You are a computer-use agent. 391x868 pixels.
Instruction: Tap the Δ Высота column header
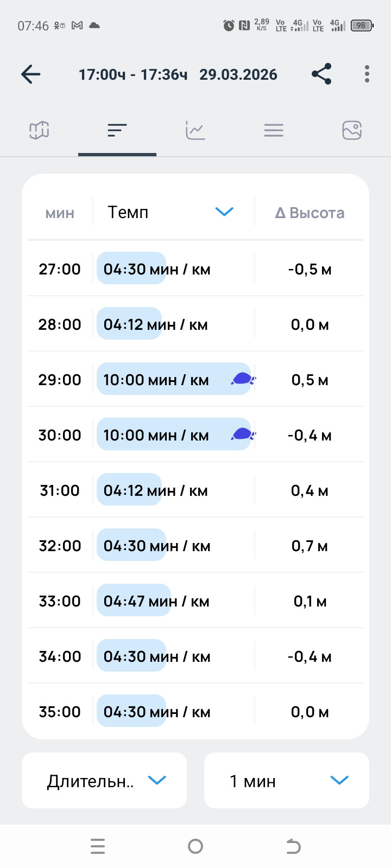pyautogui.click(x=310, y=213)
